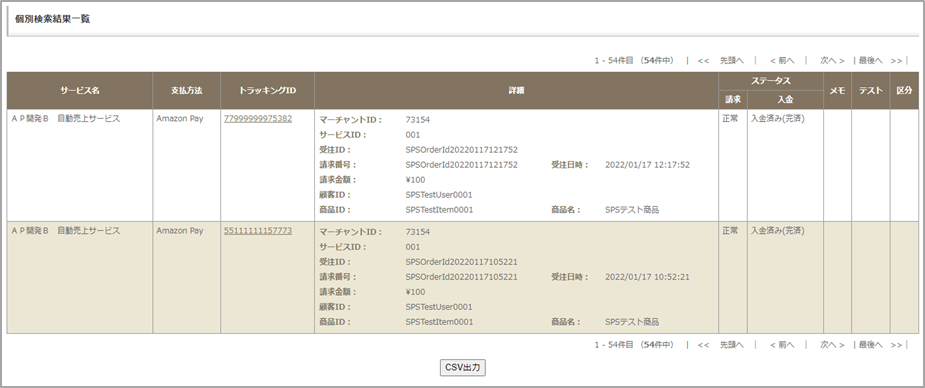
Task: Click the 個別検索結果一覧 heading
Action: [52, 19]
